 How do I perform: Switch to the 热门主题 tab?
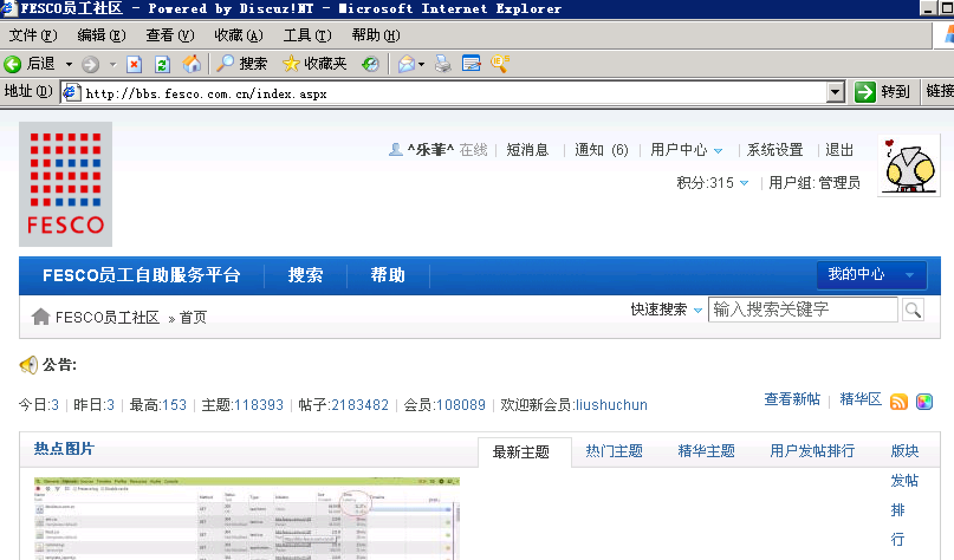(614, 451)
